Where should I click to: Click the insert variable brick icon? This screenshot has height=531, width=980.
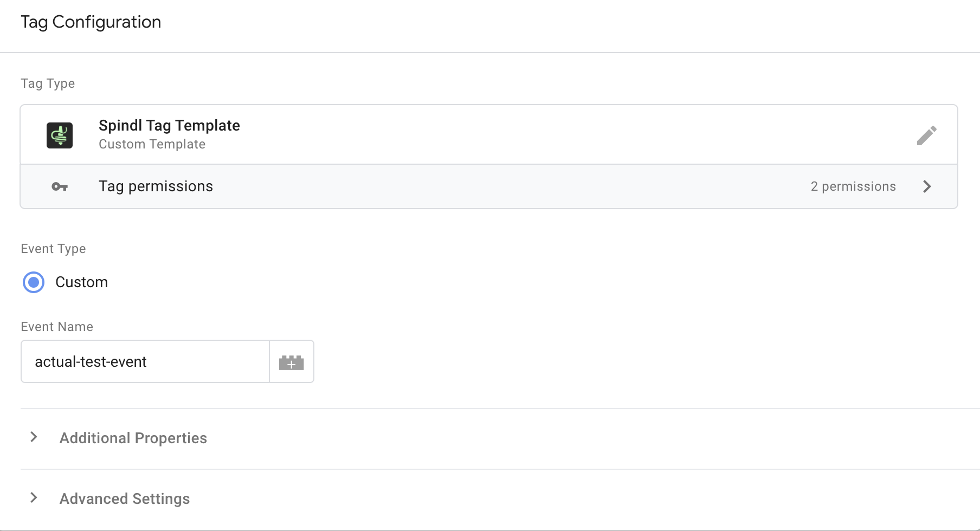pos(292,362)
